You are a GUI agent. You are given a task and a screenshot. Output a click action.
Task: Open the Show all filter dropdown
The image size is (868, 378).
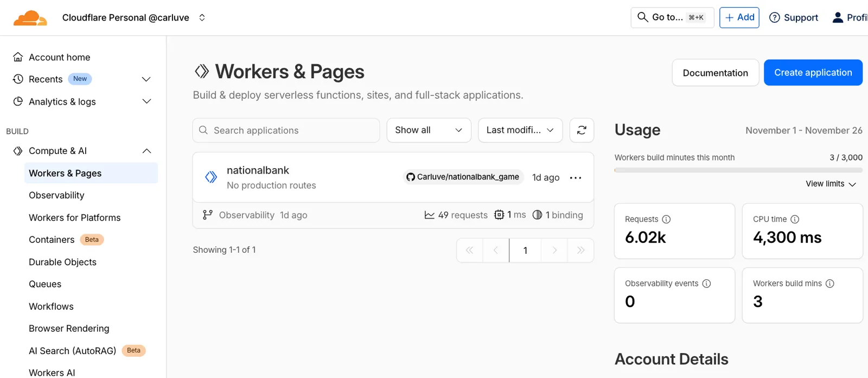pyautogui.click(x=429, y=130)
